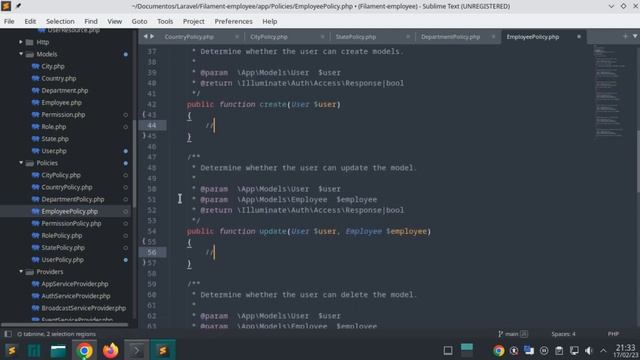Open terminal from taskbar
Image resolution: width=640 pixels, height=360 pixels.
(x=136, y=351)
